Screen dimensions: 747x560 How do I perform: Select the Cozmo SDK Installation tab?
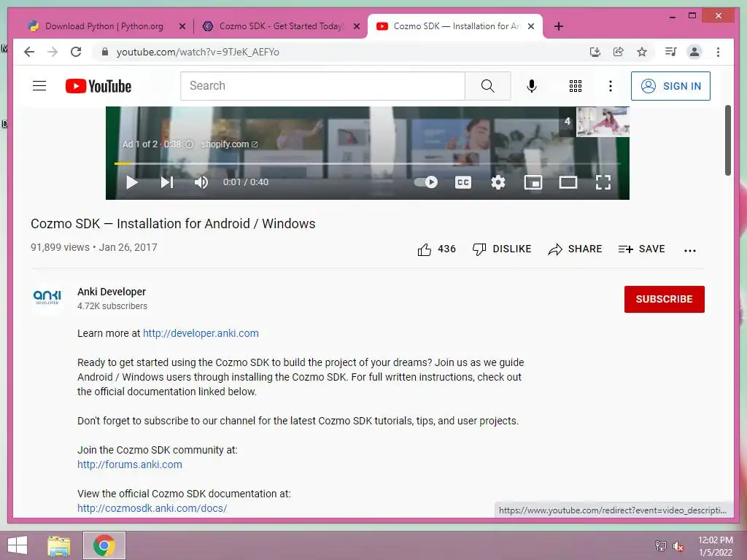[457, 26]
